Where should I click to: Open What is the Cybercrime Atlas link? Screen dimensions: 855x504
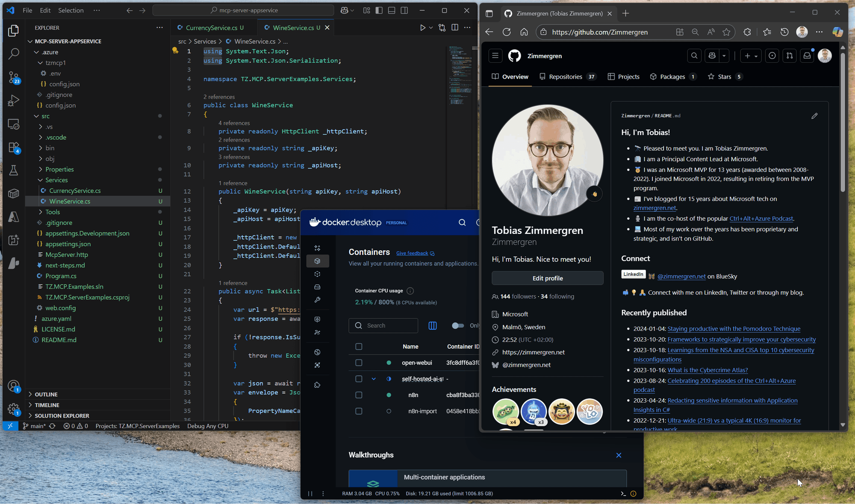tap(708, 370)
